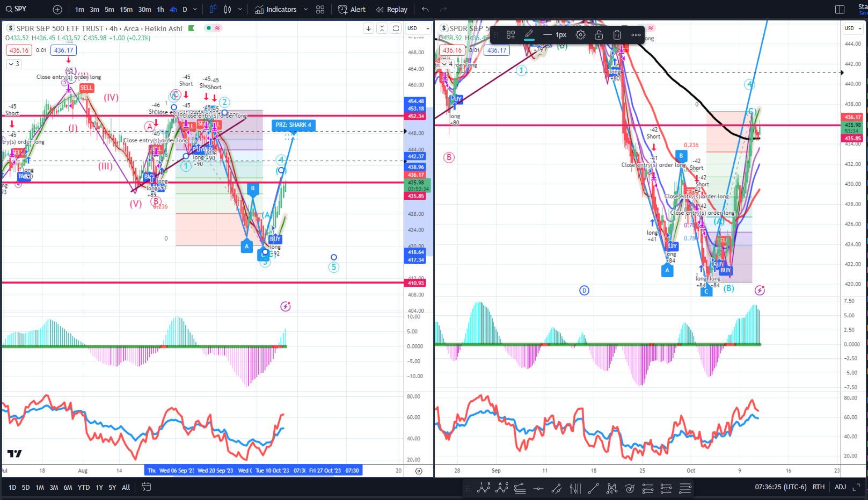Image resolution: width=868 pixels, height=500 pixels.
Task: Expand the Indicators favorites dropdown
Action: tap(305, 9)
